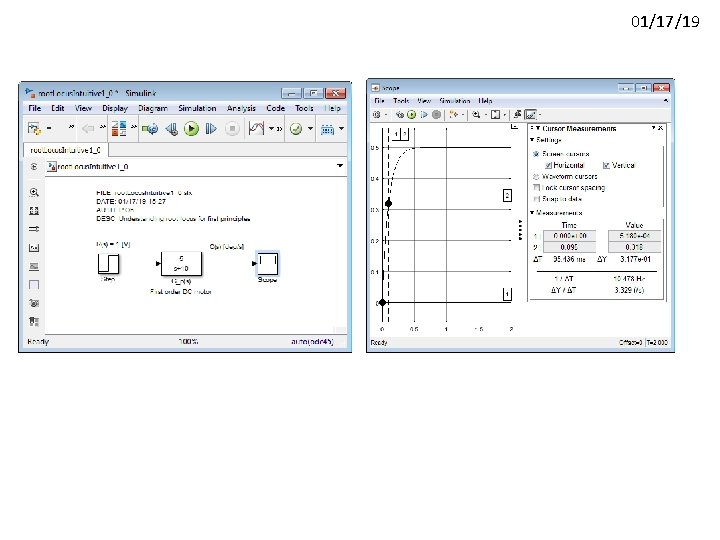Open the View menu in Scope window

coord(424,101)
